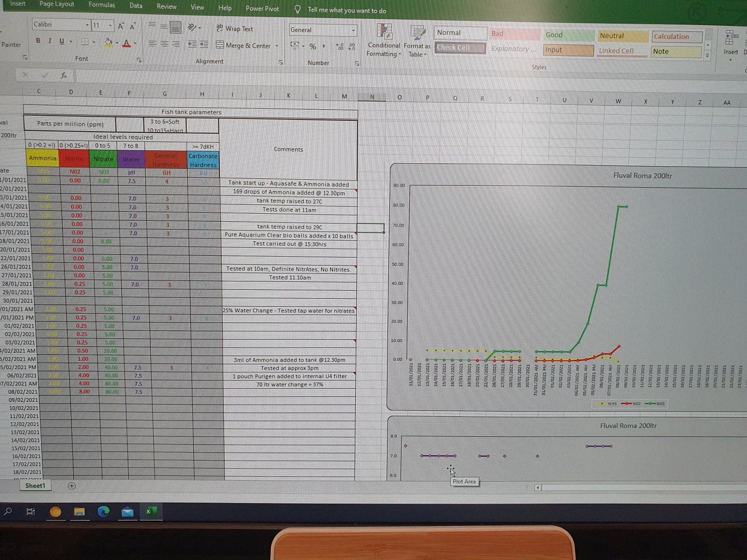Decrease font size with the small A button
The image size is (747, 560).
[x=133, y=27]
